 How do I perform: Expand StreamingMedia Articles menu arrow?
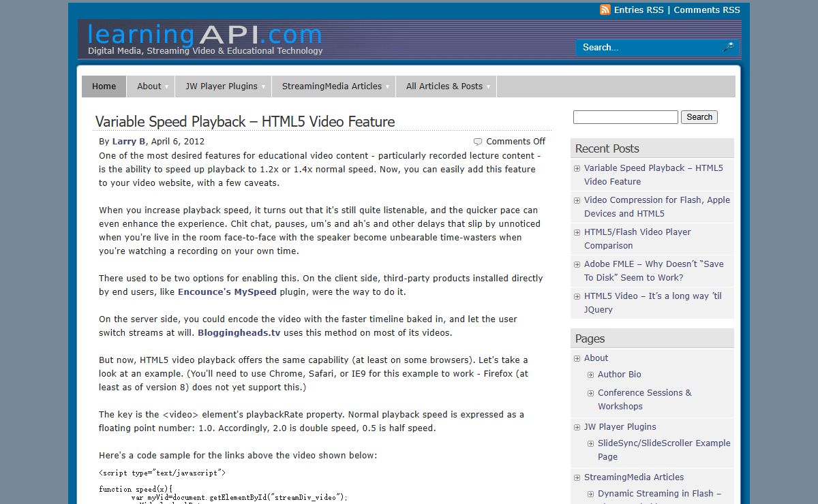387,86
